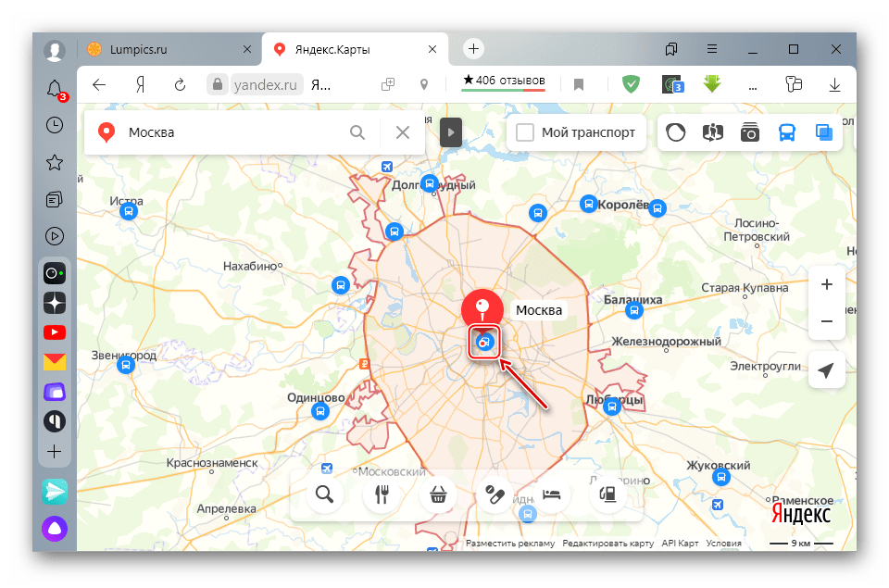Open a new browser tab

click(x=474, y=48)
